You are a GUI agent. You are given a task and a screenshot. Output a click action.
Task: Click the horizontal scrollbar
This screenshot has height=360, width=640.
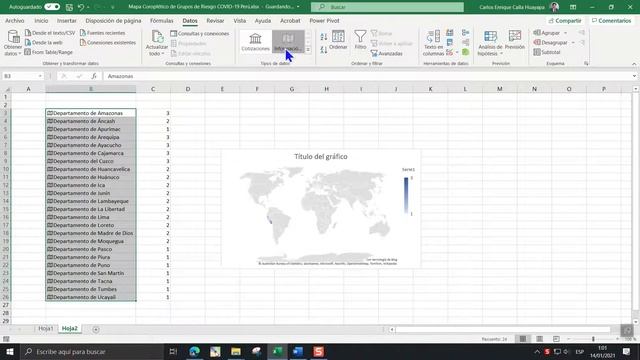(503, 329)
